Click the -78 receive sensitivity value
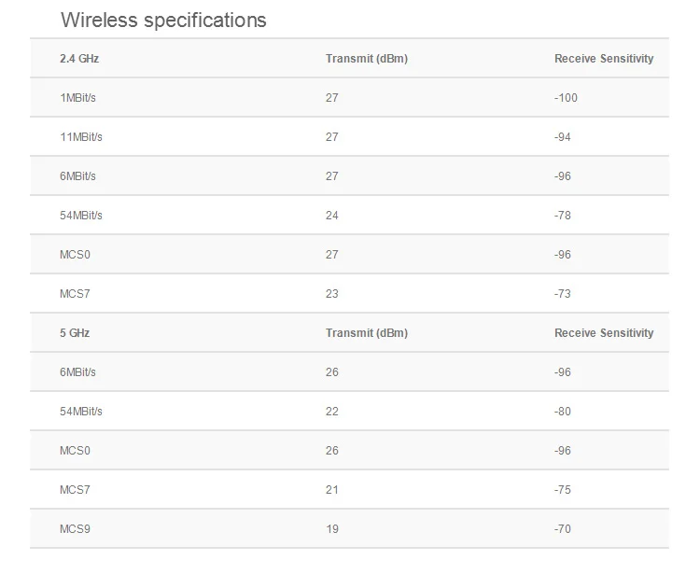The image size is (700, 588). click(x=563, y=216)
